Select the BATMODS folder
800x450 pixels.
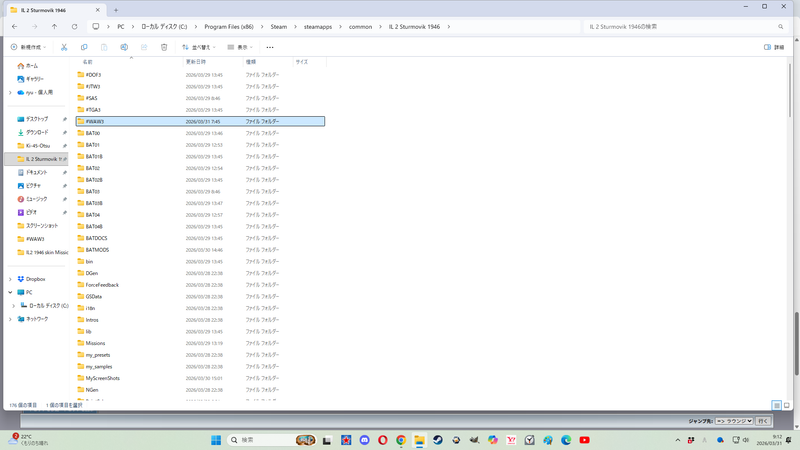pos(200,250)
